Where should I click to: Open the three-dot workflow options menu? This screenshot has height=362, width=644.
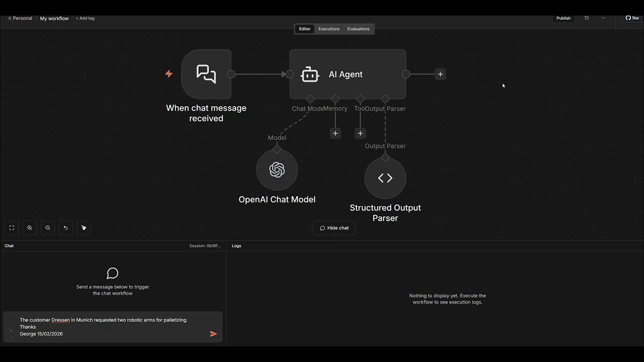(603, 18)
